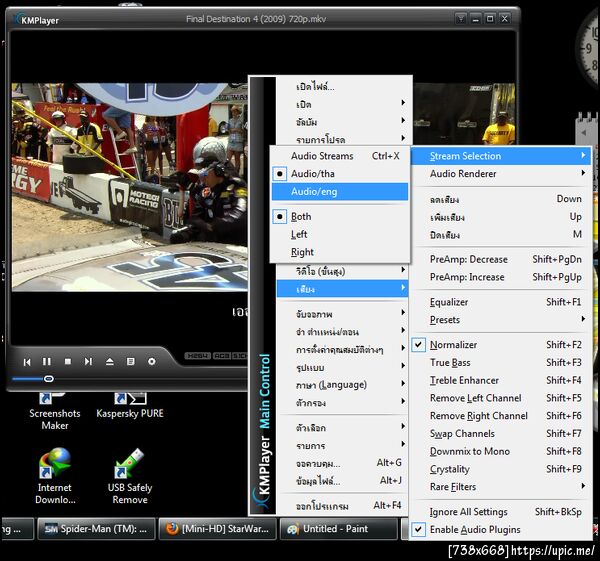Viewport: 600px width, 561px height.
Task: Toggle Enable Audio Plugins option
Action: click(501, 530)
